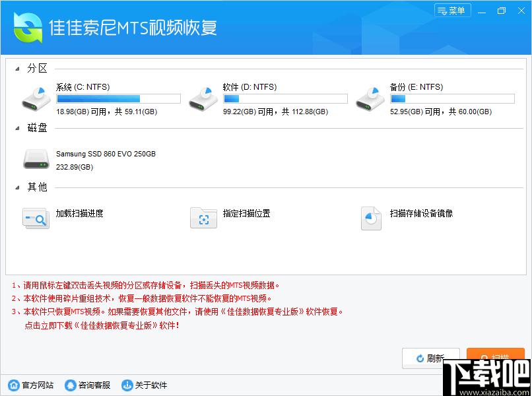
Task: Click the about software info icon
Action: (x=127, y=385)
